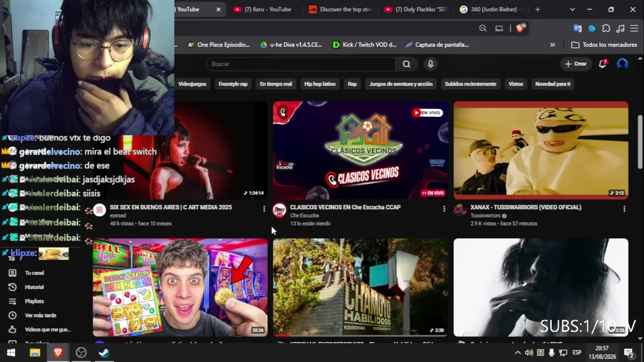Viewport: 644px width, 362px height.
Task: Show more bookmarks with the double chevron
Action: [x=552, y=45]
